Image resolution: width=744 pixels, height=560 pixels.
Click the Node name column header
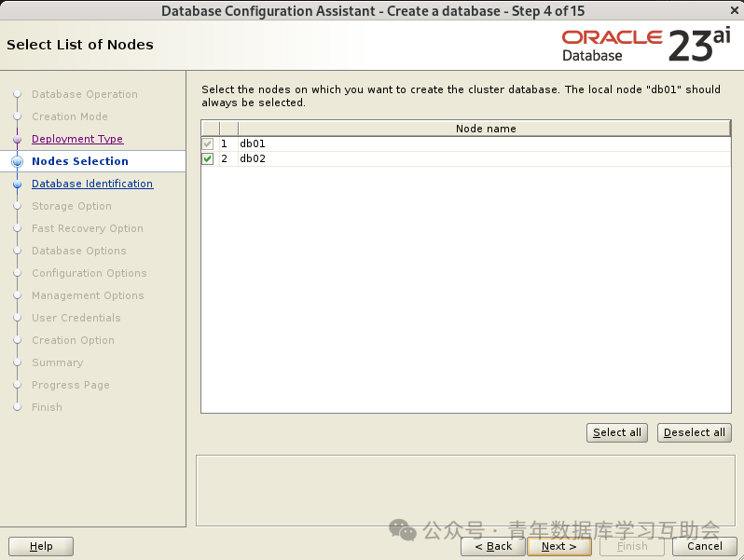point(484,129)
